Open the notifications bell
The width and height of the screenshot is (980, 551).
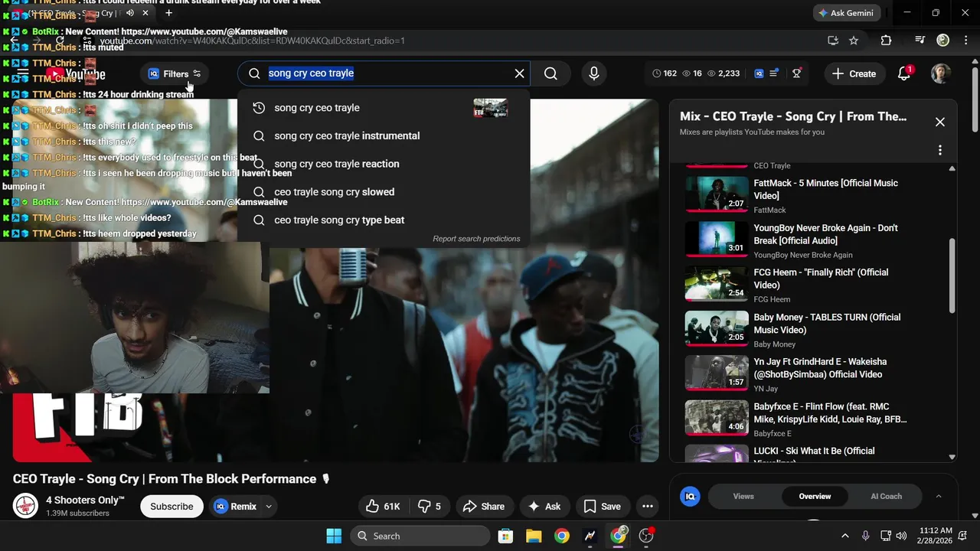(904, 73)
